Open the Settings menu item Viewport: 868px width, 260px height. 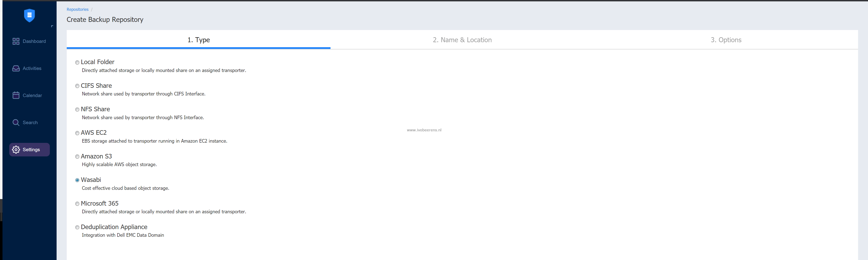pos(29,150)
